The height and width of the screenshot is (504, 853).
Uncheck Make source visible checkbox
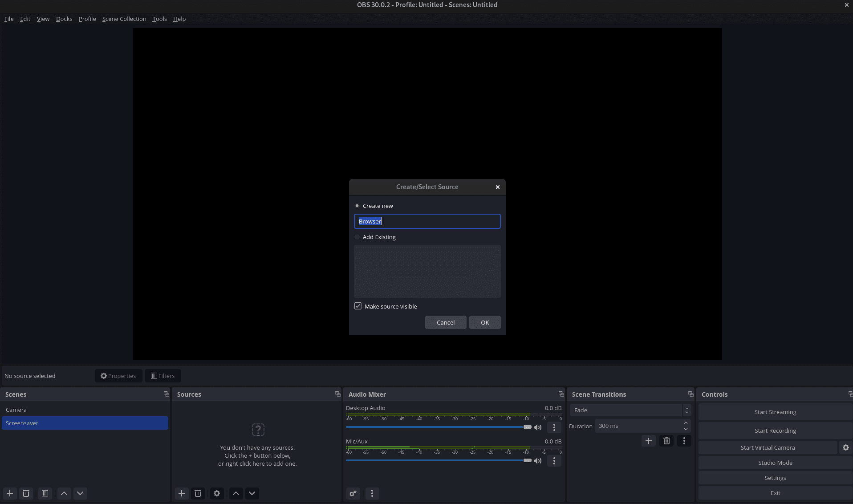pyautogui.click(x=358, y=306)
